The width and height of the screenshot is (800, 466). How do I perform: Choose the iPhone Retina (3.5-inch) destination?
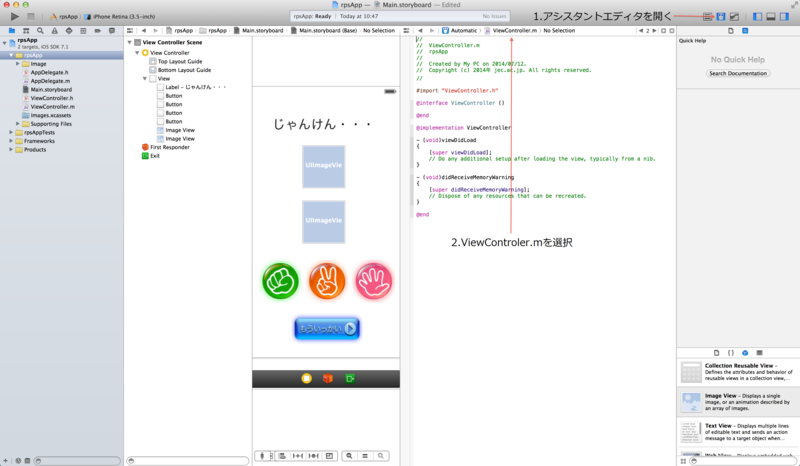pyautogui.click(x=119, y=17)
